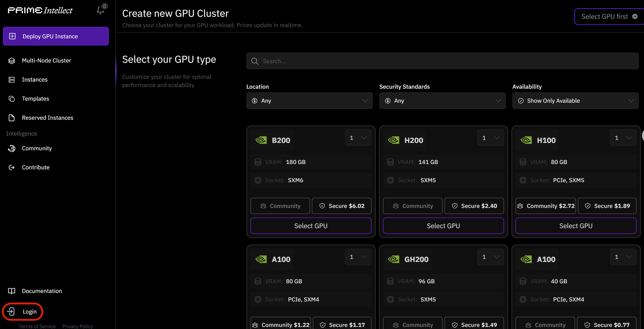644x329 pixels.
Task: Click the dollar icon in Location dropdown
Action: (255, 101)
